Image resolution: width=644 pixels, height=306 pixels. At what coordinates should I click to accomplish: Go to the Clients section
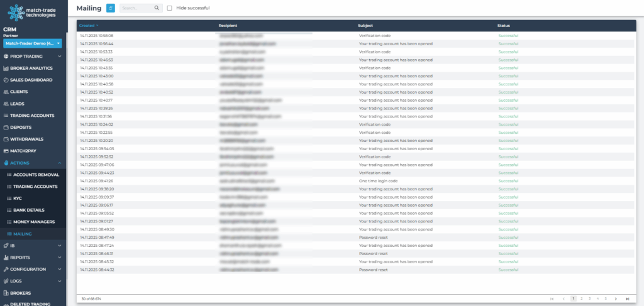click(19, 92)
